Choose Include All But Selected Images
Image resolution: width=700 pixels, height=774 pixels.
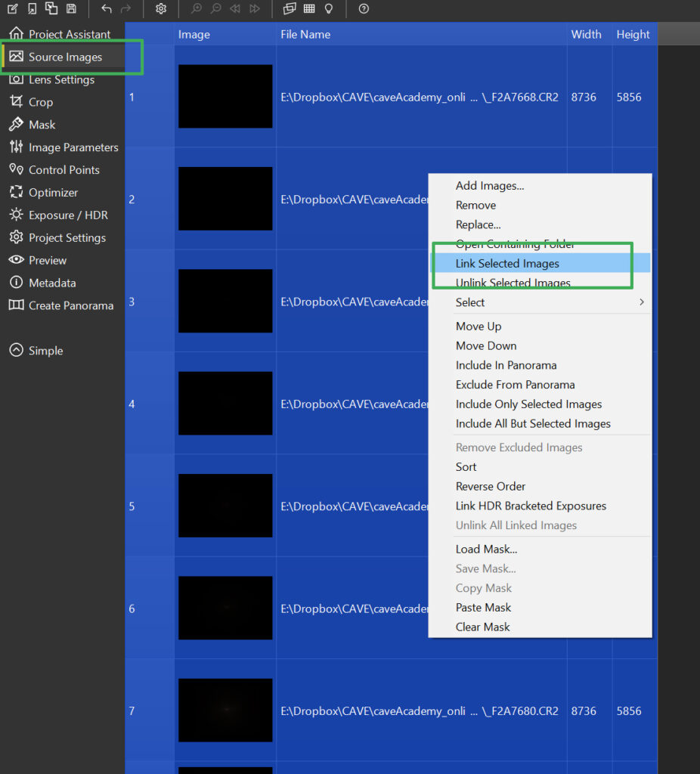[x=540, y=423]
